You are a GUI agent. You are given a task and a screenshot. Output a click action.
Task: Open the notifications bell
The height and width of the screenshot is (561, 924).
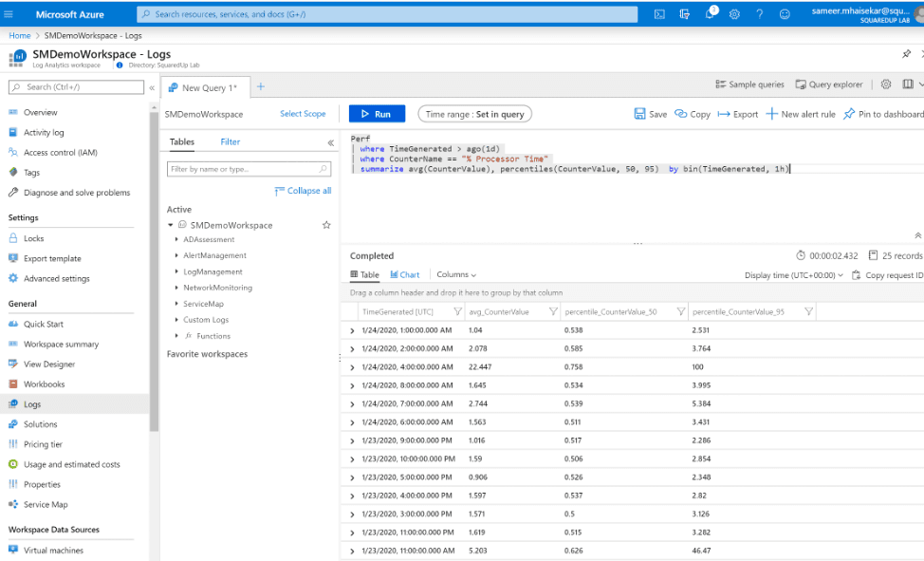710,14
